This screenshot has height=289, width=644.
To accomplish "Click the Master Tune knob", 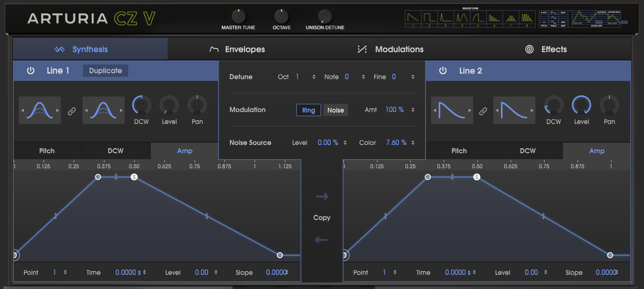I will 238,16.
